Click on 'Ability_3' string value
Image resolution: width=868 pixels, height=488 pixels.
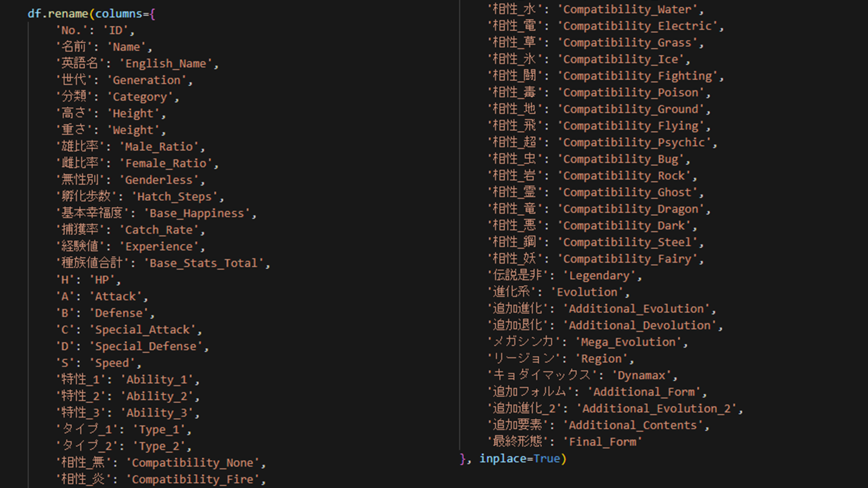(157, 413)
